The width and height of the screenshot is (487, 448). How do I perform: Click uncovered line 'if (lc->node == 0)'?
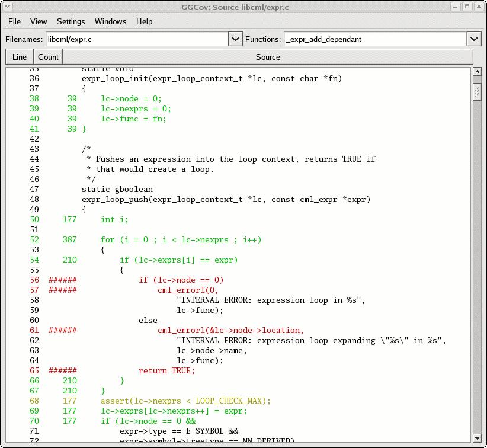181,280
